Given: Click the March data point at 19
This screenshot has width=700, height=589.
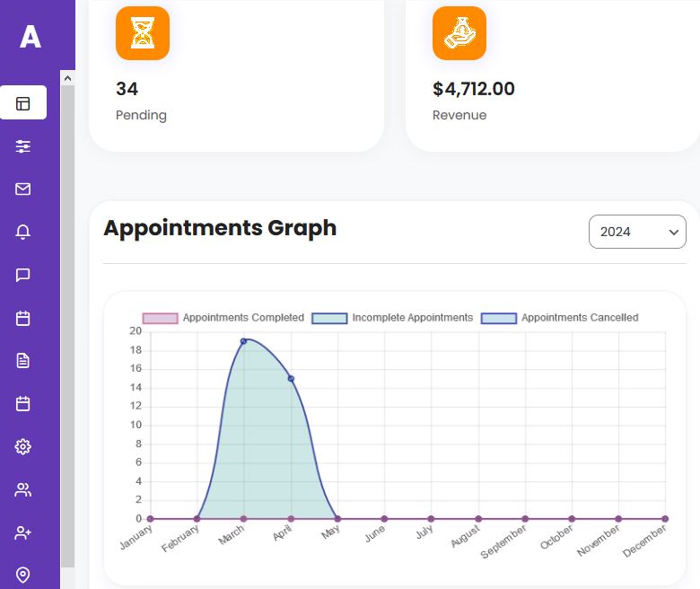Looking at the screenshot, I should [244, 341].
